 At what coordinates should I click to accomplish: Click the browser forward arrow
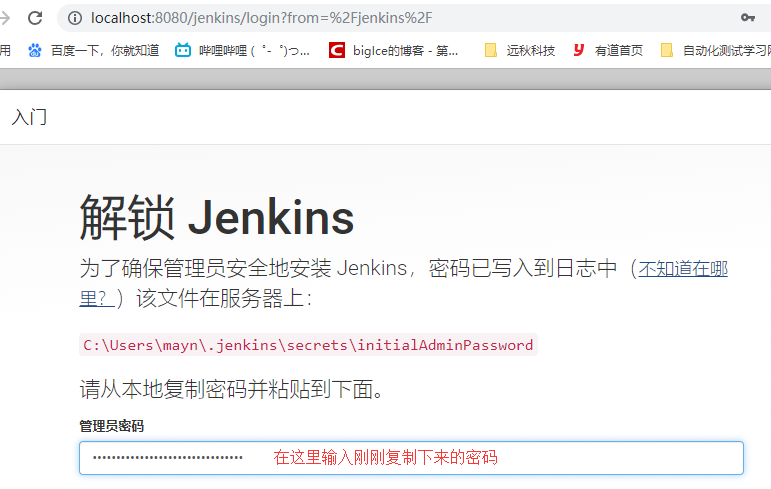[4, 18]
